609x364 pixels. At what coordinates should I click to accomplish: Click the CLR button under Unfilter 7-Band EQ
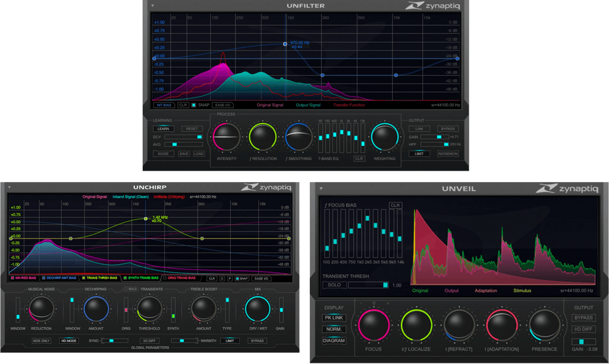tap(359, 158)
